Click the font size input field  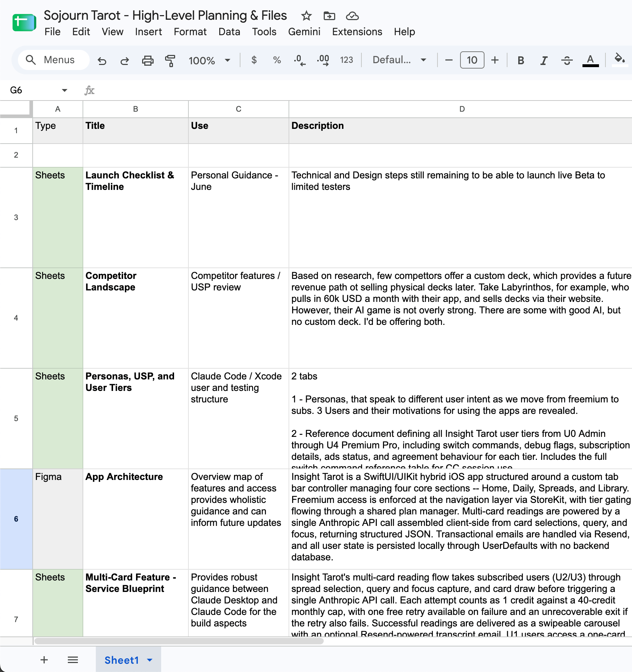pyautogui.click(x=472, y=60)
